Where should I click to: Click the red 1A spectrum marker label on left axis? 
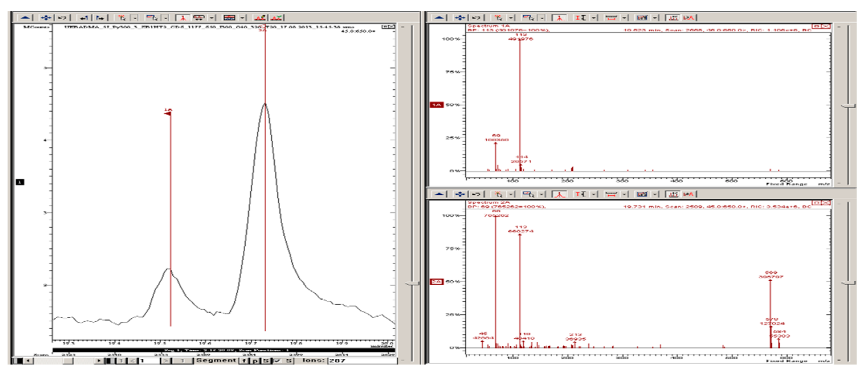[x=437, y=105]
